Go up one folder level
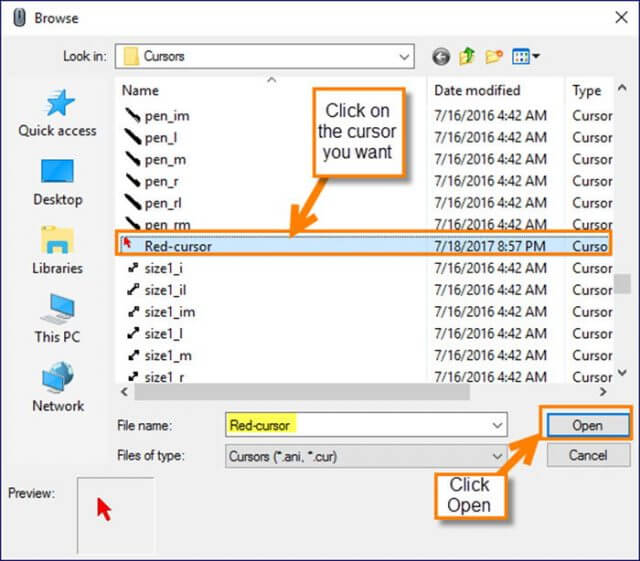The height and width of the screenshot is (561, 640). tap(467, 56)
